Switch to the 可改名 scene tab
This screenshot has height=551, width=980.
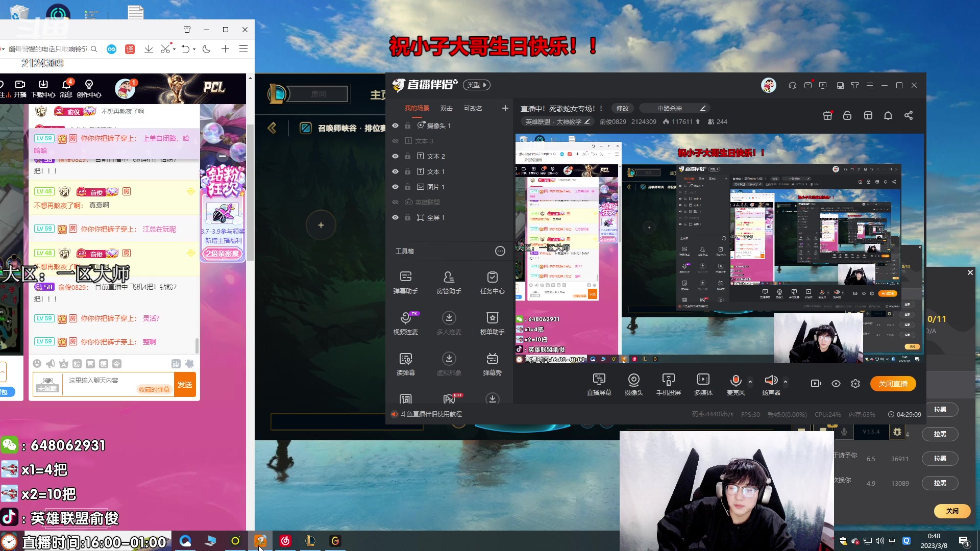473,108
